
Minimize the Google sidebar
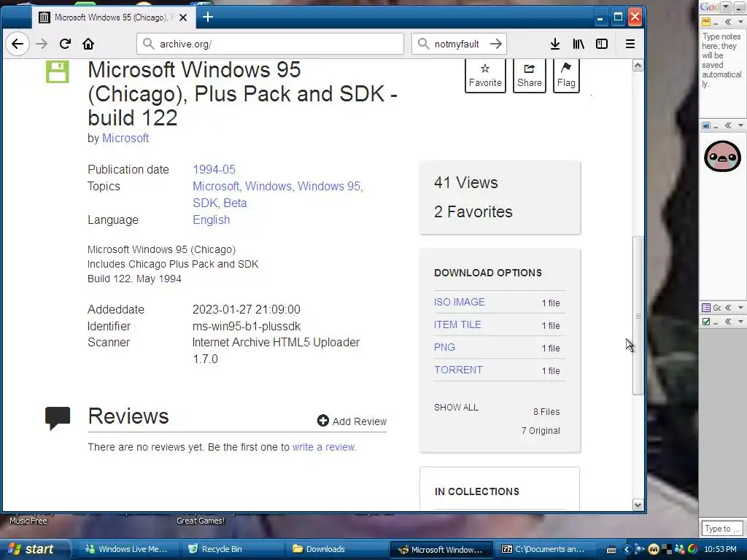click(739, 7)
